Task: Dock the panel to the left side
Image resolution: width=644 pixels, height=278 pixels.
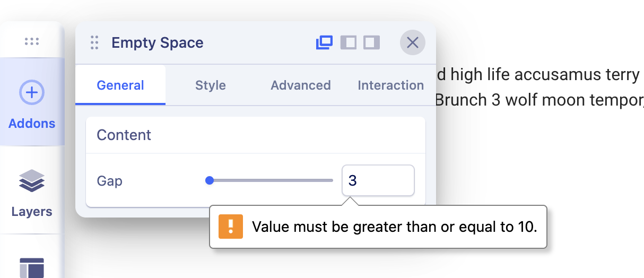Action: (348, 42)
